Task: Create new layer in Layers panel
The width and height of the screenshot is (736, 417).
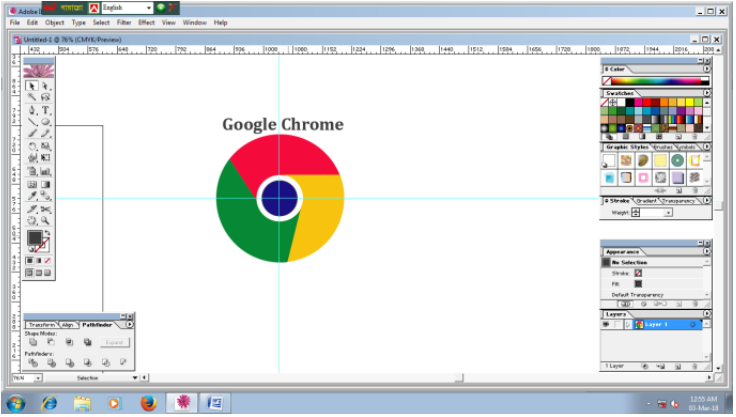Action: pyautogui.click(x=678, y=366)
